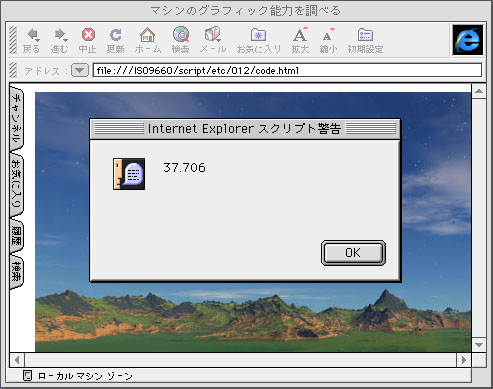The height and width of the screenshot is (389, 493).
Task: Click the Forward (進む) arrow icon
Action: tap(60, 34)
